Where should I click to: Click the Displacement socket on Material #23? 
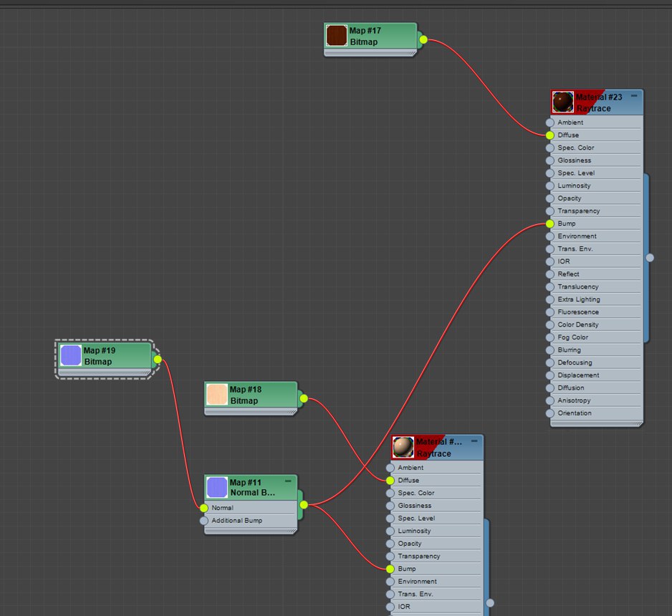tap(550, 375)
